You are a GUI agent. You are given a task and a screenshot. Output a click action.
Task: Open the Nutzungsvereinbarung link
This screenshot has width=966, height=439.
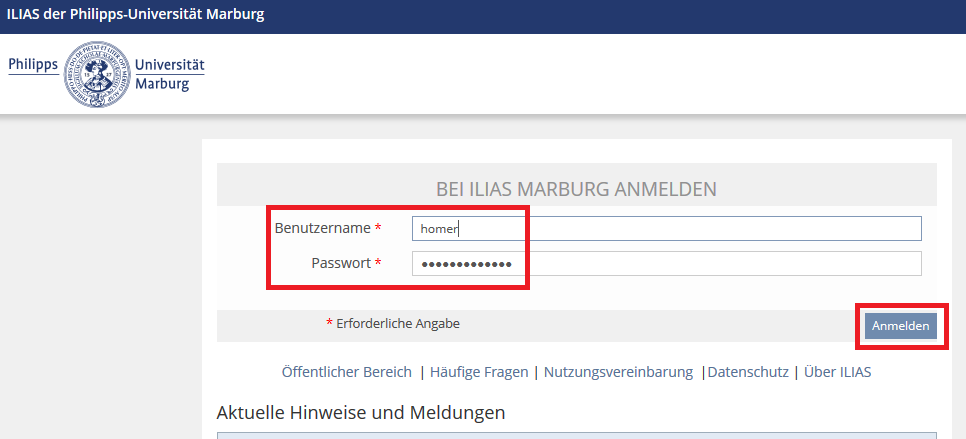618,372
